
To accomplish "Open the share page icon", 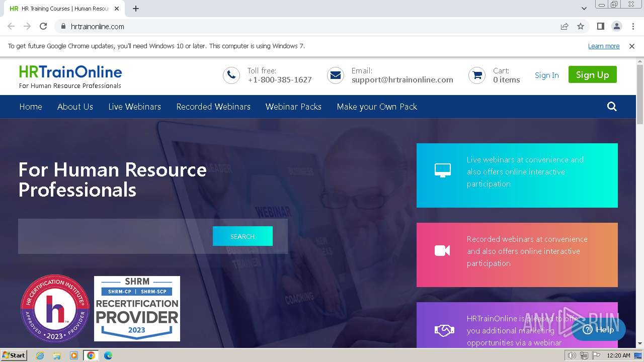I will tap(565, 26).
